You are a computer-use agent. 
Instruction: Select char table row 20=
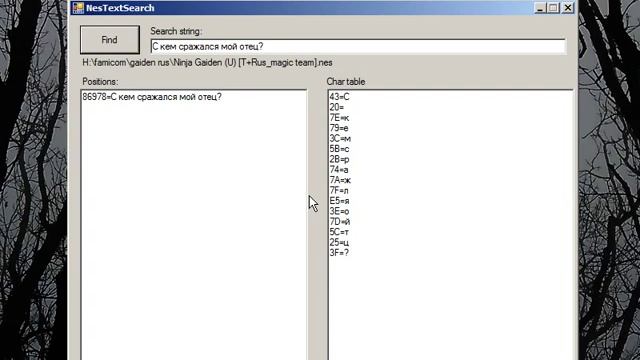pos(337,107)
